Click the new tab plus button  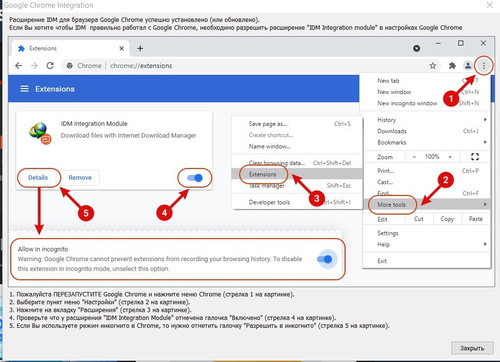tap(140, 49)
